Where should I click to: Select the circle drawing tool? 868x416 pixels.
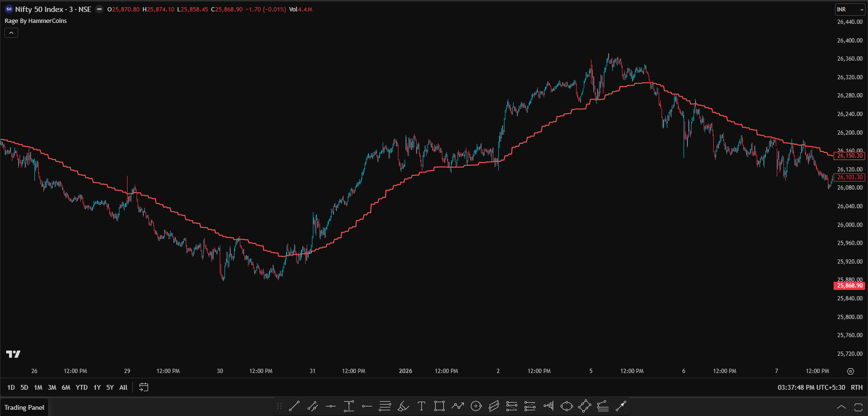(476, 406)
